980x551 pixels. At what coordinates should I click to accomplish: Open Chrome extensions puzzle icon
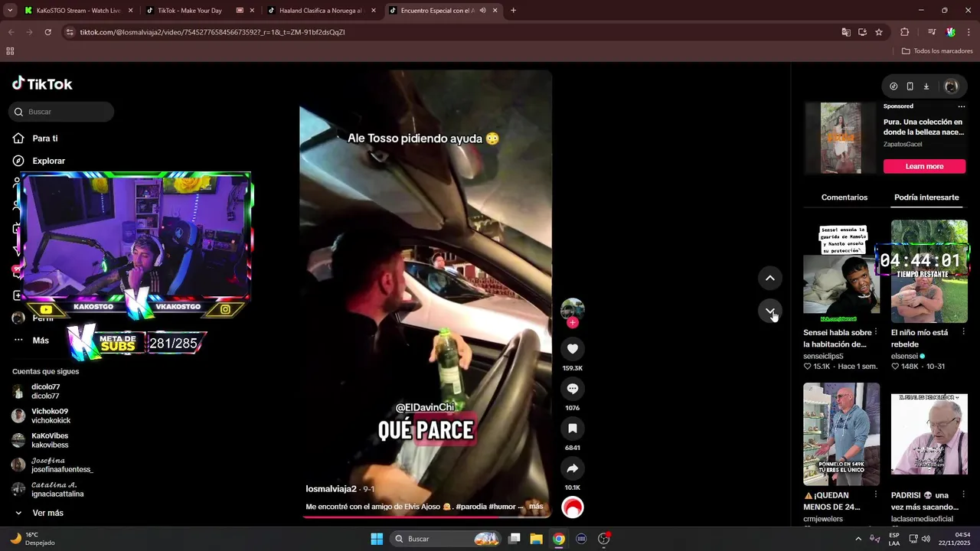pyautogui.click(x=904, y=32)
